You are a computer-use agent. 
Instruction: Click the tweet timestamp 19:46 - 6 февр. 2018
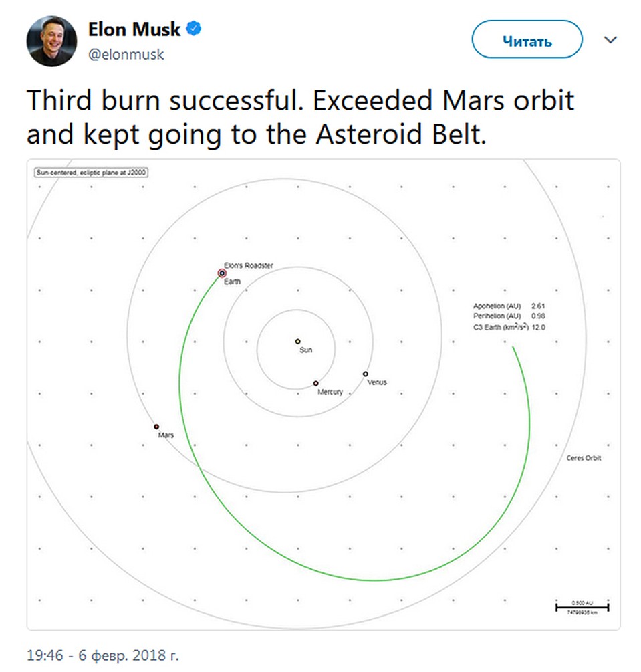[x=103, y=655]
